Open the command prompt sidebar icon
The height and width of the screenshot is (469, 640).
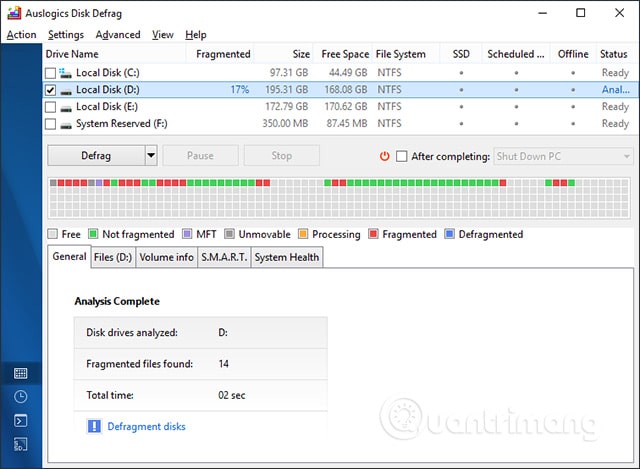click(20, 420)
